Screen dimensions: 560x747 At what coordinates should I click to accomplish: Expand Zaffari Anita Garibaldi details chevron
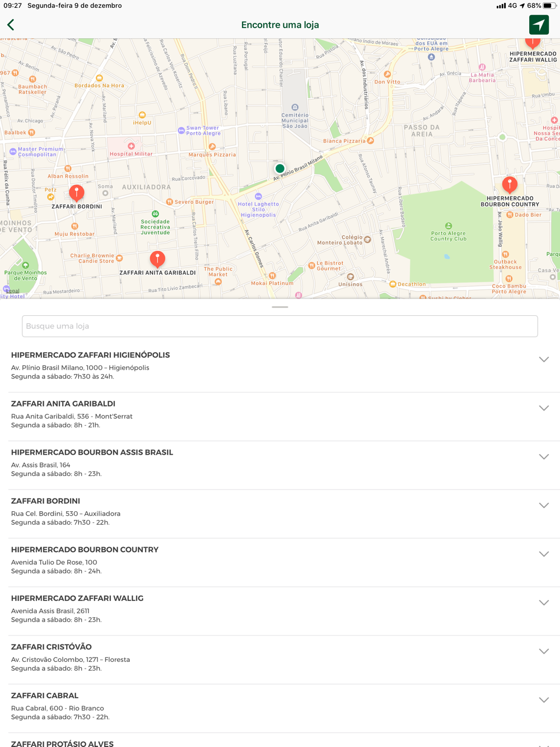point(544,408)
